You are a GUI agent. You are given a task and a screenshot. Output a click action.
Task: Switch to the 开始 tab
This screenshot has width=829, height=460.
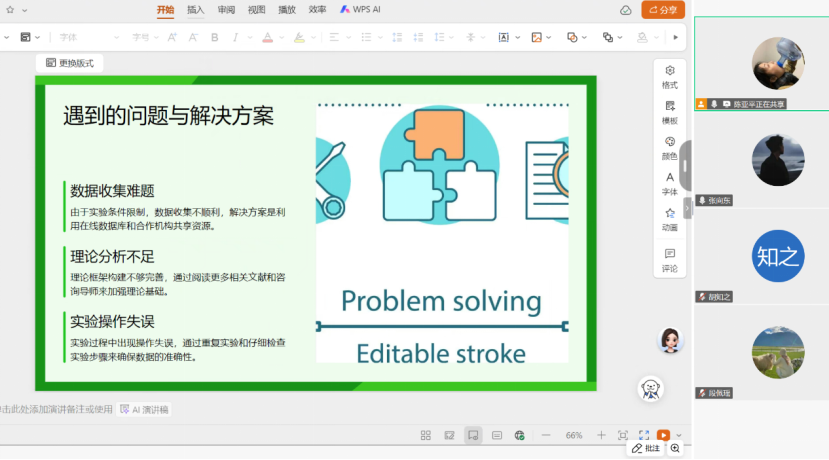[x=165, y=10]
